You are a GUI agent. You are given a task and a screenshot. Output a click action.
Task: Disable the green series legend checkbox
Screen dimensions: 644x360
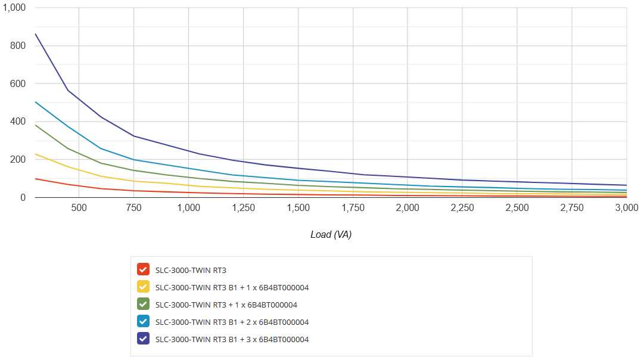pos(143,304)
